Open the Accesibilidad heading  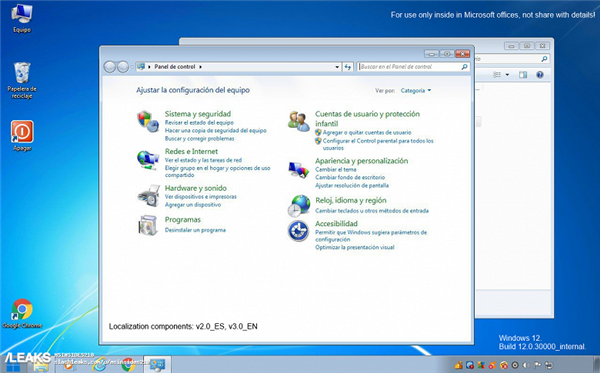[x=336, y=224]
